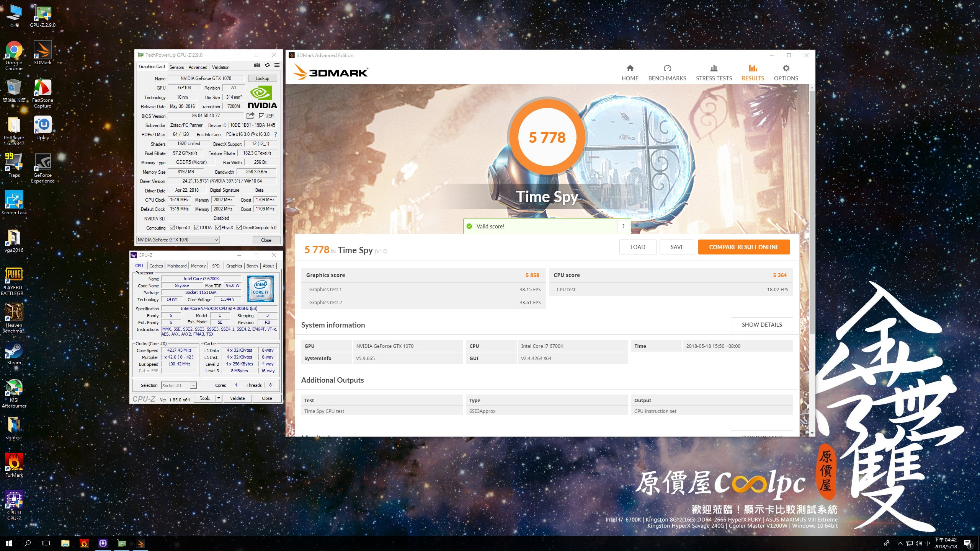Viewport: 980px width, 551px height.
Task: Launch PUBG Battlegrounds desktop icon
Action: point(14,281)
